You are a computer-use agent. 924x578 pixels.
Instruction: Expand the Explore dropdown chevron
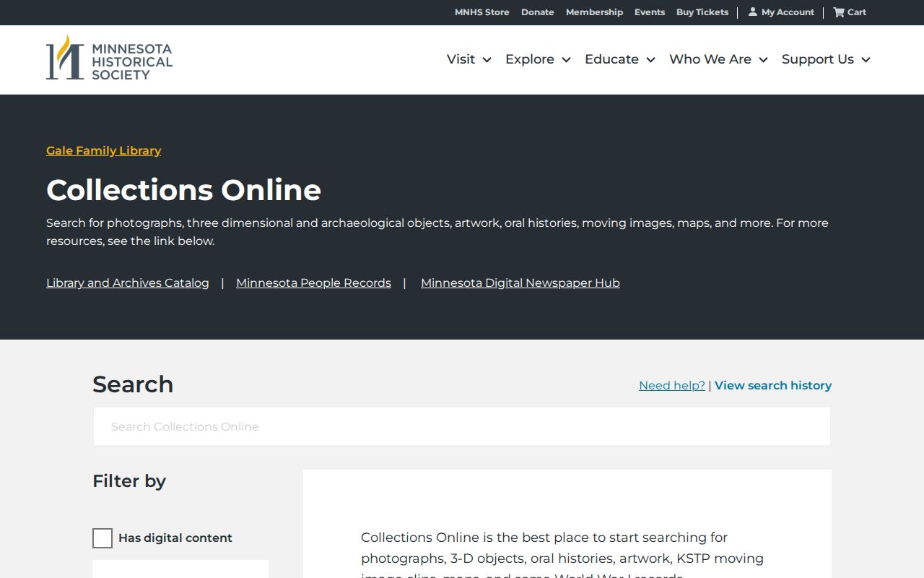point(567,60)
